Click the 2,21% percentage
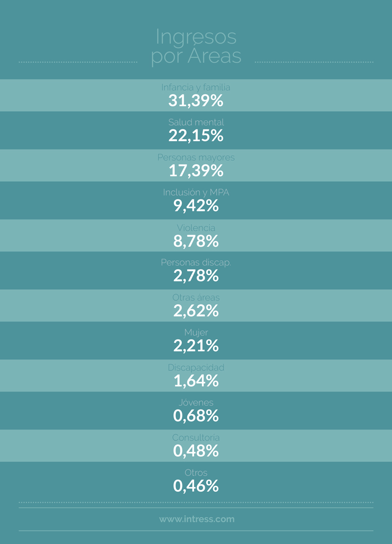 (196, 346)
